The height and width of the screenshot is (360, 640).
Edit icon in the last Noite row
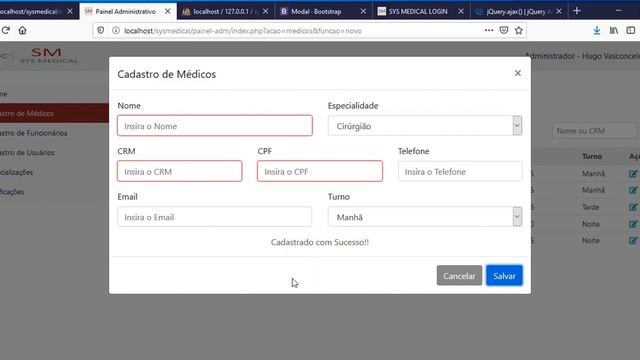click(633, 240)
